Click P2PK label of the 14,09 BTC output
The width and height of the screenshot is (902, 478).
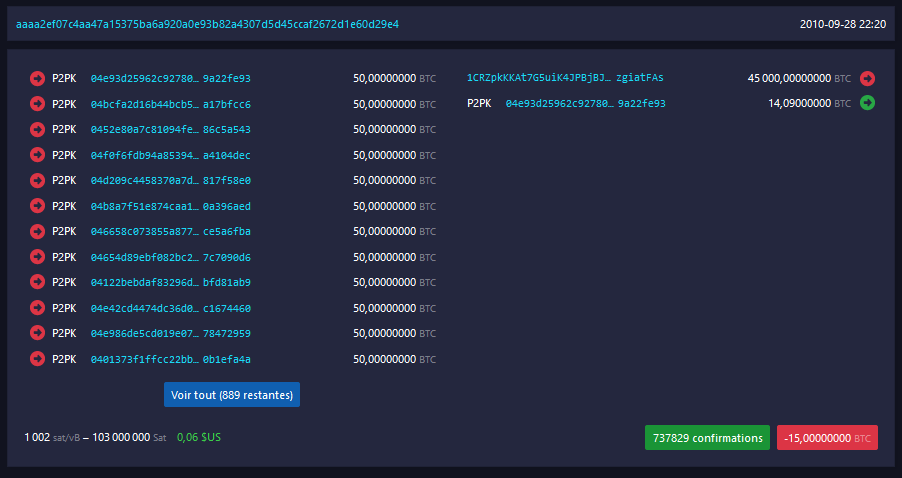pyautogui.click(x=479, y=104)
